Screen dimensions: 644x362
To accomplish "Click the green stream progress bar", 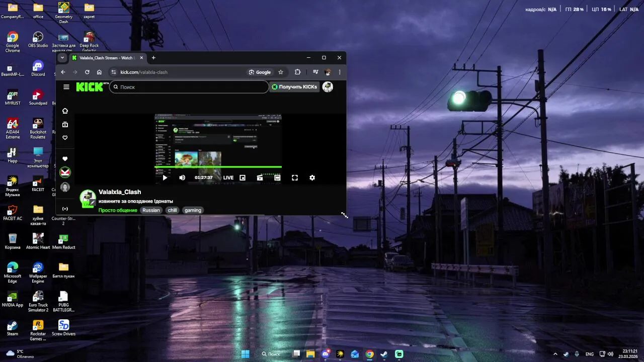I will pyautogui.click(x=218, y=167).
